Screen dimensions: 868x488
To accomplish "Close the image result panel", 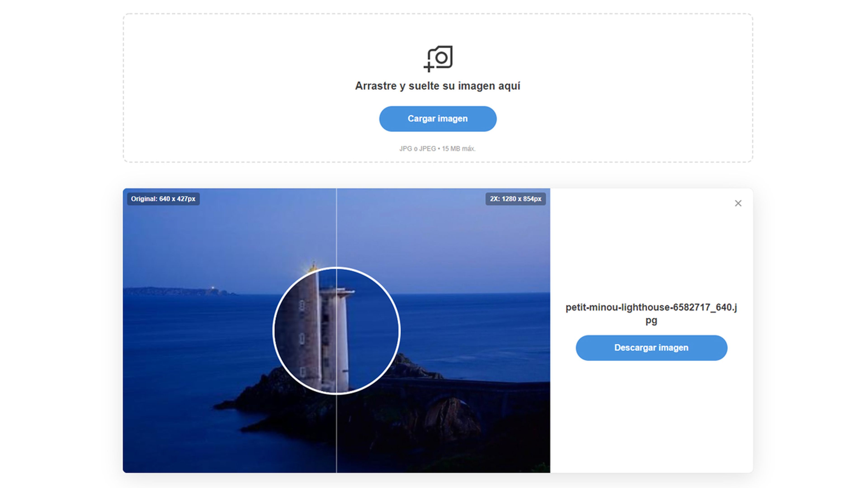I will 738,203.
